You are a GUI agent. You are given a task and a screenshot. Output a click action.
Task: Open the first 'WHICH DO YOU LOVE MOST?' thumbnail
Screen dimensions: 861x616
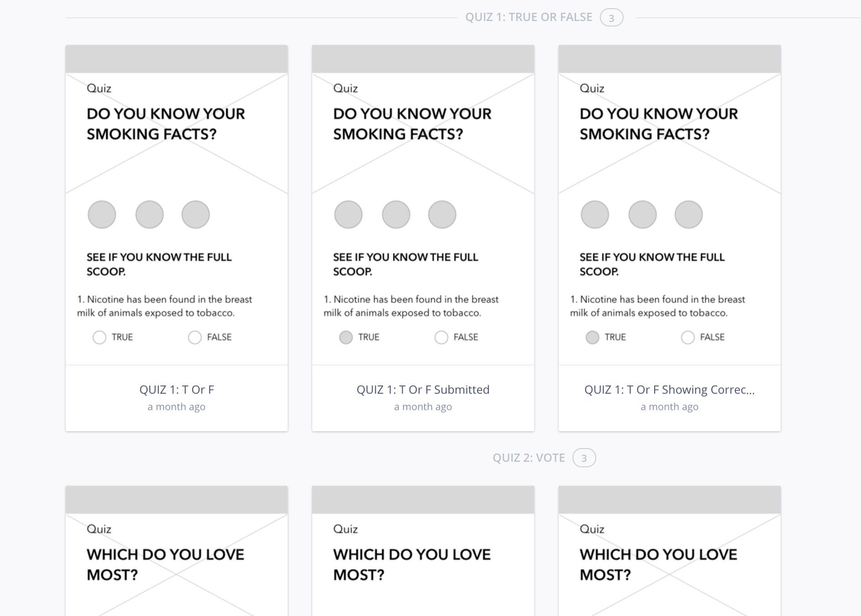tap(177, 551)
